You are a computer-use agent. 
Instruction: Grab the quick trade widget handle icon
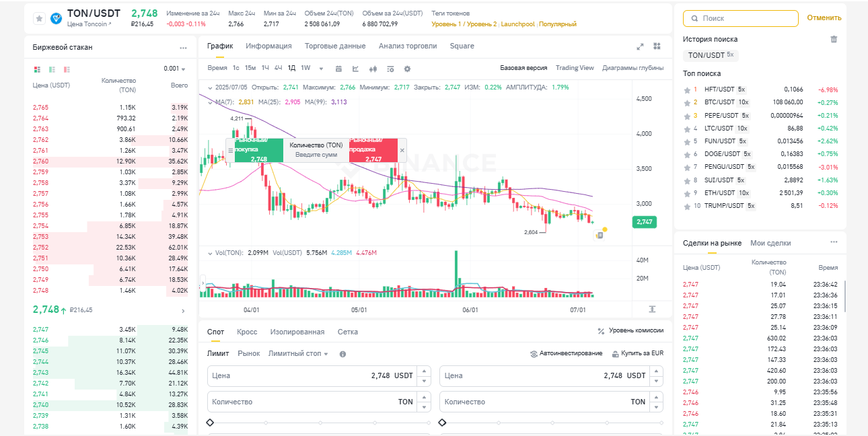(x=230, y=151)
